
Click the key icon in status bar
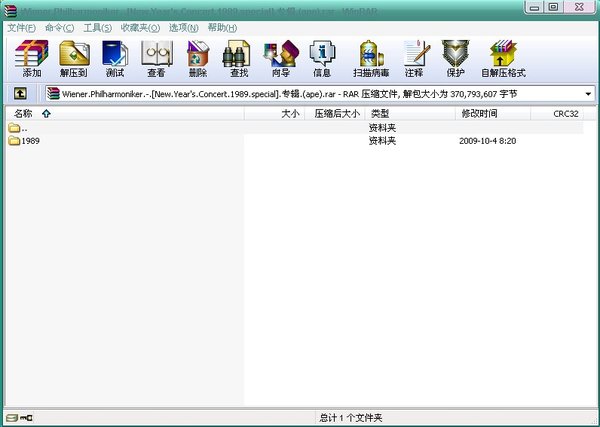26,418
